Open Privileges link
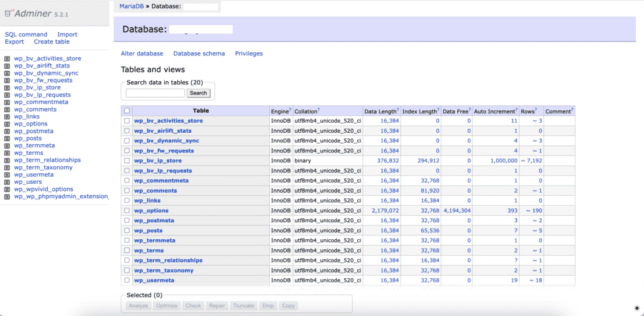The height and width of the screenshot is (316, 644). [249, 54]
